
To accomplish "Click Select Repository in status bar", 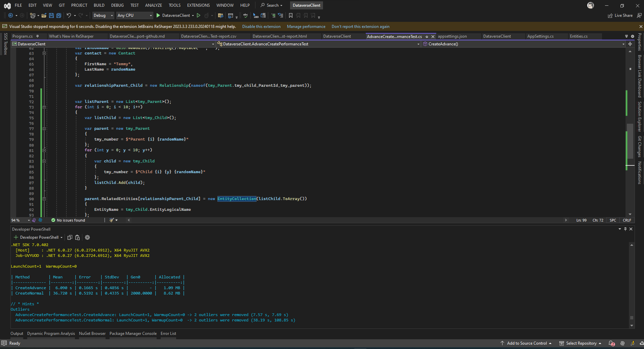I will (580, 343).
